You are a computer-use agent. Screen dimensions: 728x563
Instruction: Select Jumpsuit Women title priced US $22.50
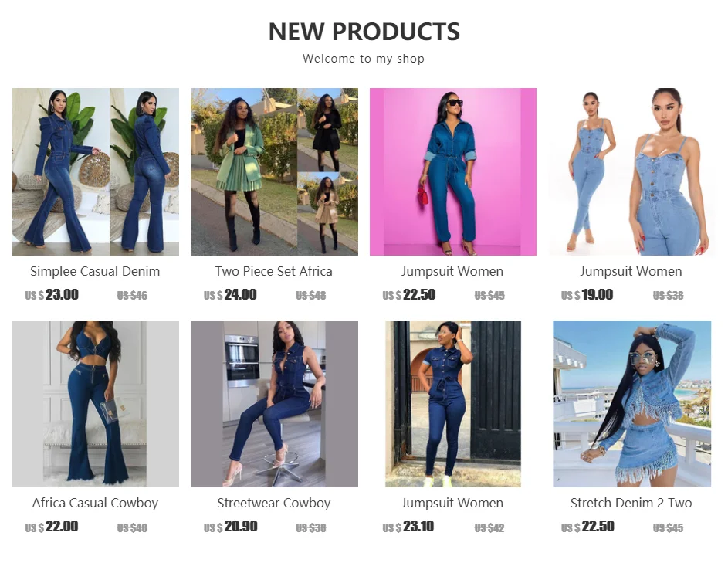[452, 271]
